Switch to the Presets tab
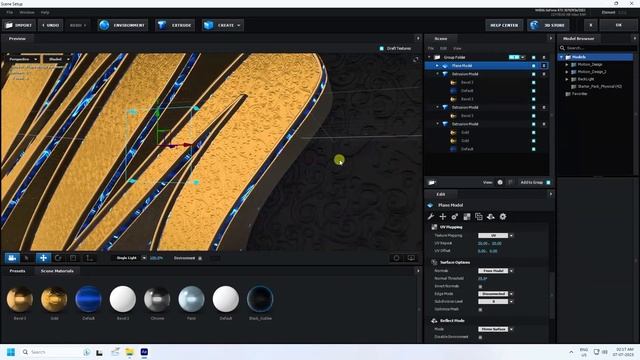This screenshot has height=360, width=640. pyautogui.click(x=17, y=271)
